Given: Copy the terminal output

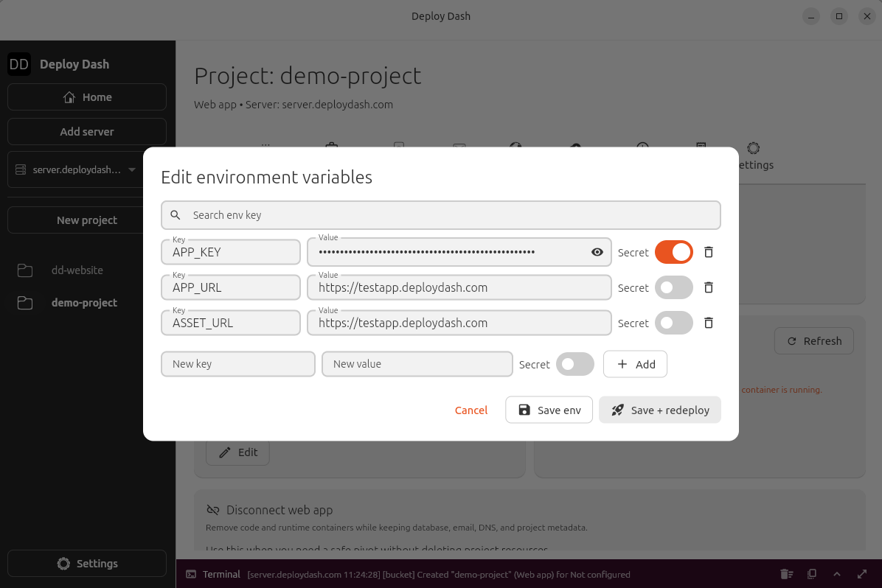Looking at the screenshot, I should pyautogui.click(x=812, y=574).
